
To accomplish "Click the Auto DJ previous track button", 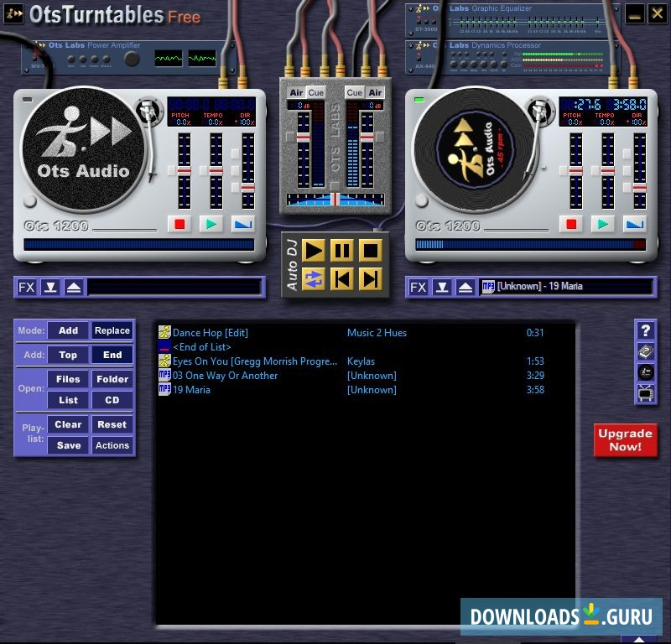I will 342,279.
